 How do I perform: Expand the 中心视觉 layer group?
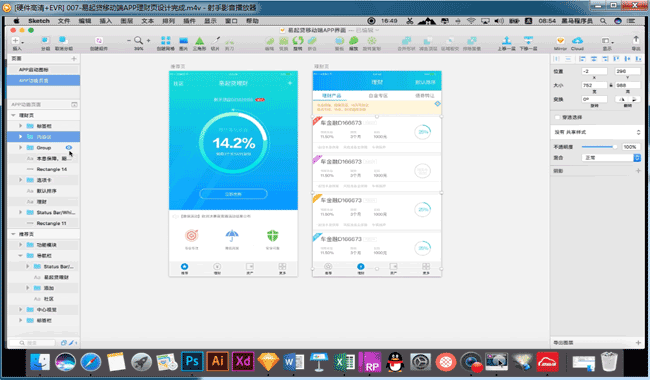[20, 309]
